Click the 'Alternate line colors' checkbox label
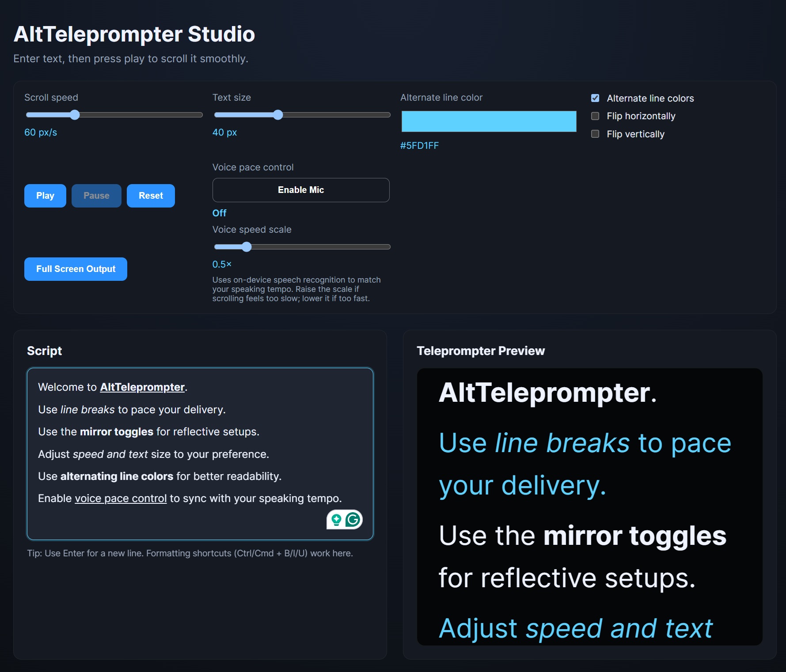 tap(650, 98)
